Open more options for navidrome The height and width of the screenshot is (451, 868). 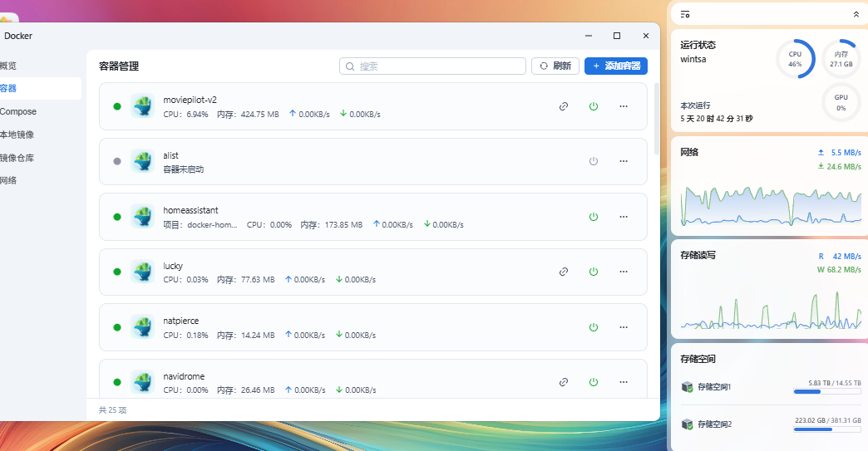(x=624, y=382)
